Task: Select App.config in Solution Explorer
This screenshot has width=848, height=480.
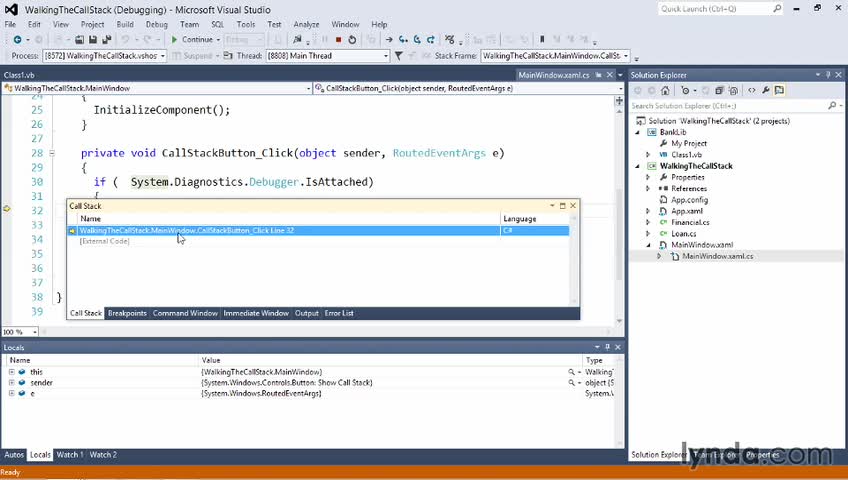Action: (x=690, y=200)
